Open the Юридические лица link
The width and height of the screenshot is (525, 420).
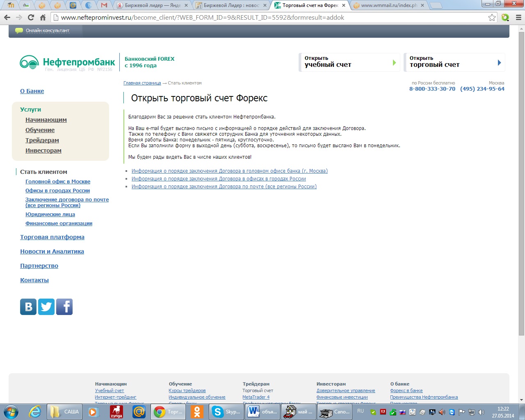click(x=50, y=215)
